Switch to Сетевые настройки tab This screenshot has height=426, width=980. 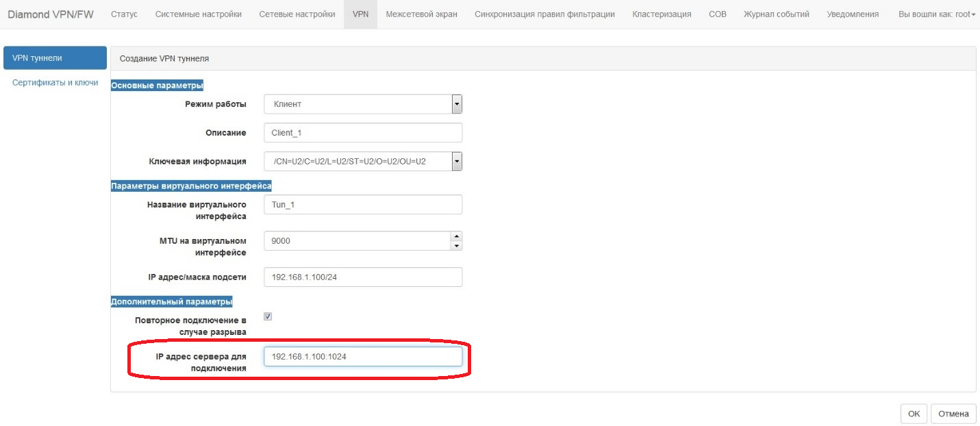[x=297, y=14]
